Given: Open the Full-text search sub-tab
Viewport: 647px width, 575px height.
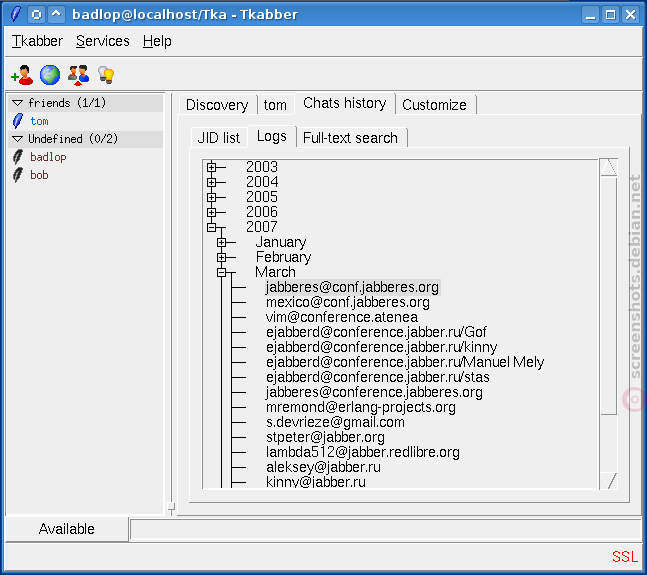Looking at the screenshot, I should tap(350, 138).
